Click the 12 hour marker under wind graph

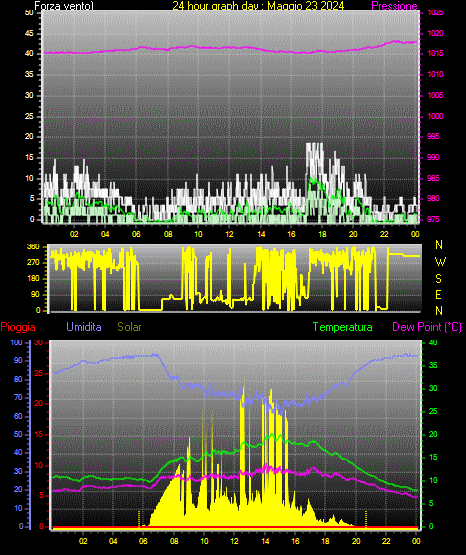click(x=230, y=234)
